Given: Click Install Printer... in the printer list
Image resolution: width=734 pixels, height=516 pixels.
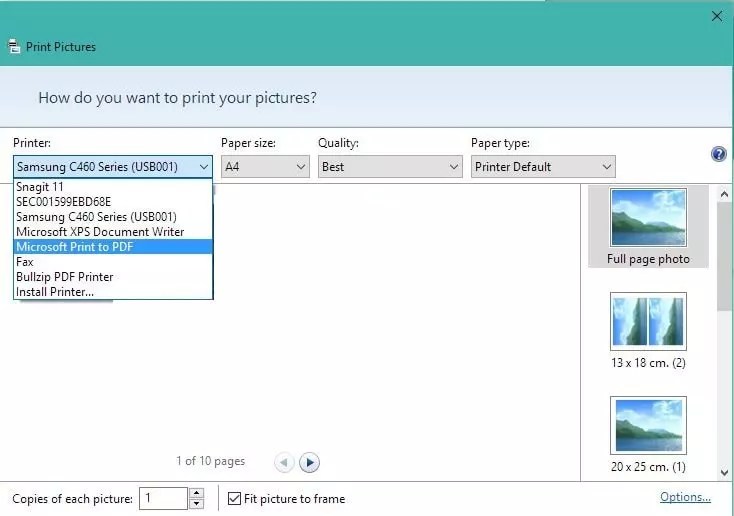Looking at the screenshot, I should [x=113, y=292].
